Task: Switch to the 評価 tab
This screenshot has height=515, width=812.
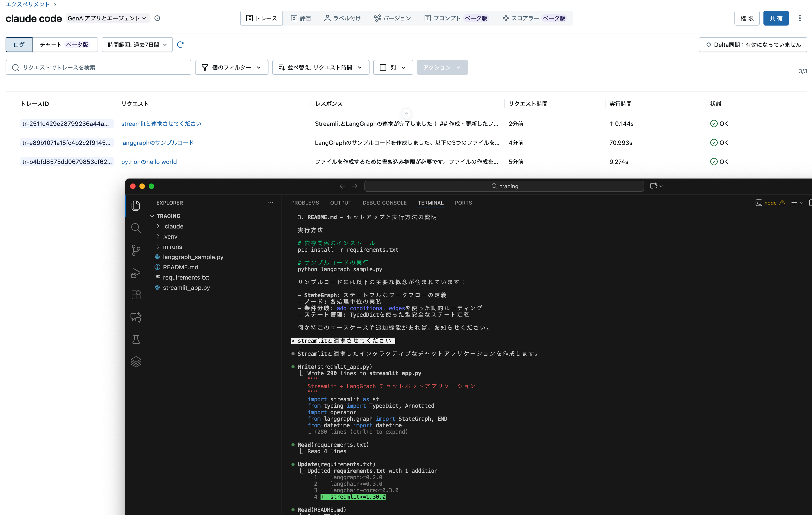Action: pos(301,18)
